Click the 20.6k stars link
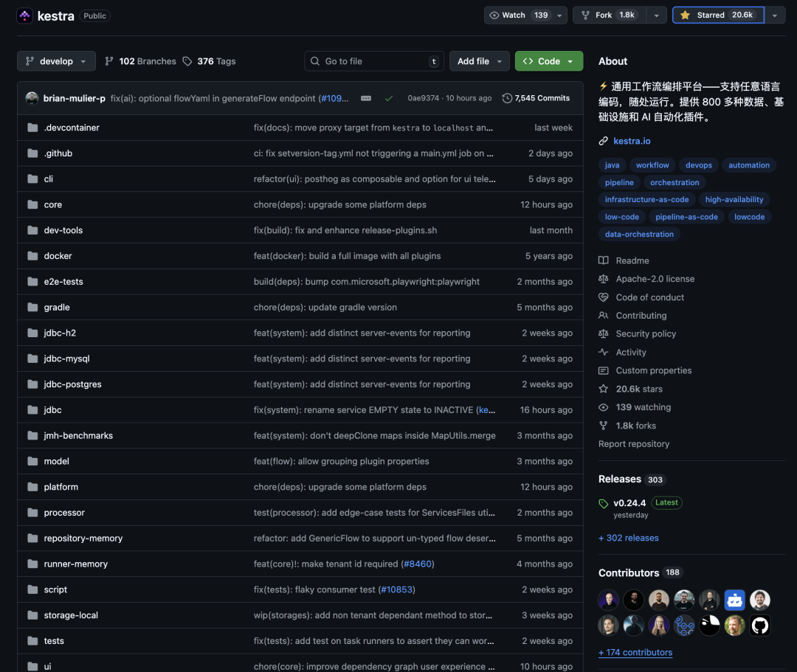 click(639, 389)
